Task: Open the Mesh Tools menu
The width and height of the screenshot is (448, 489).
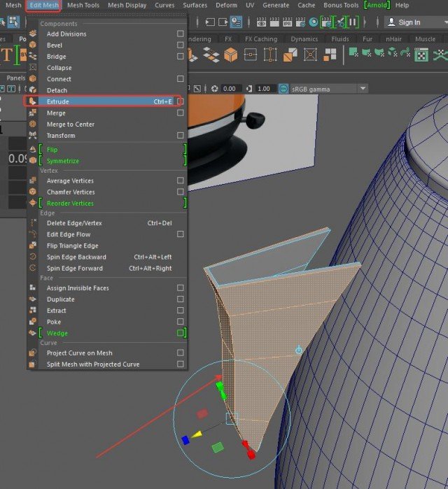Action: 83,5
